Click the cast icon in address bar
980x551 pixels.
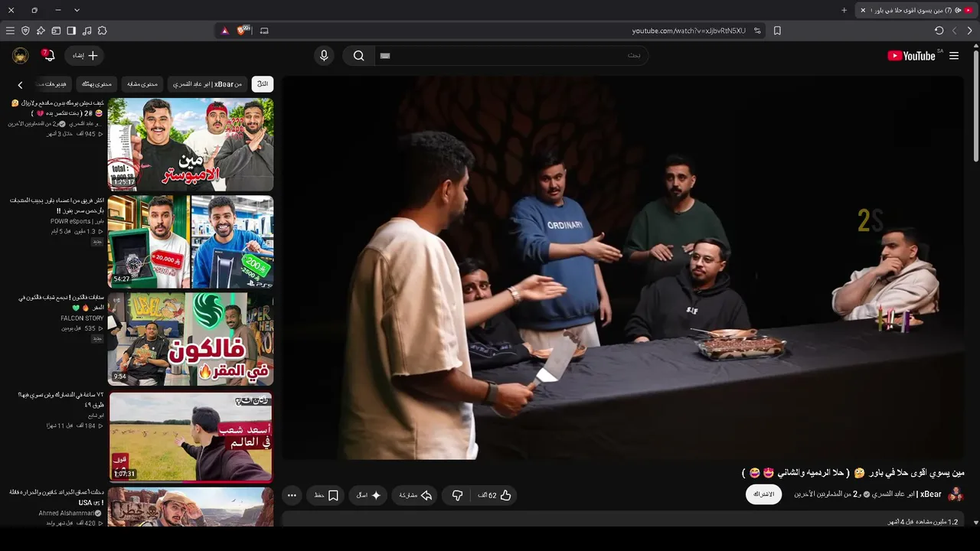point(264,31)
